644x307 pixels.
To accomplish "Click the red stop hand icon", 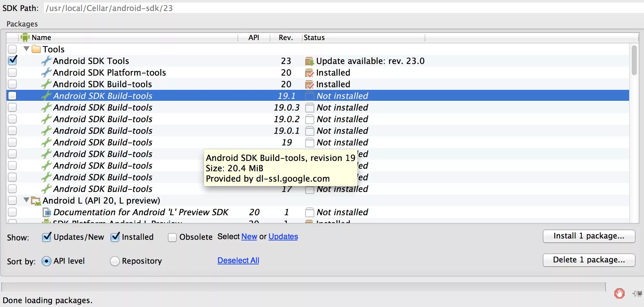I will click(x=619, y=293).
